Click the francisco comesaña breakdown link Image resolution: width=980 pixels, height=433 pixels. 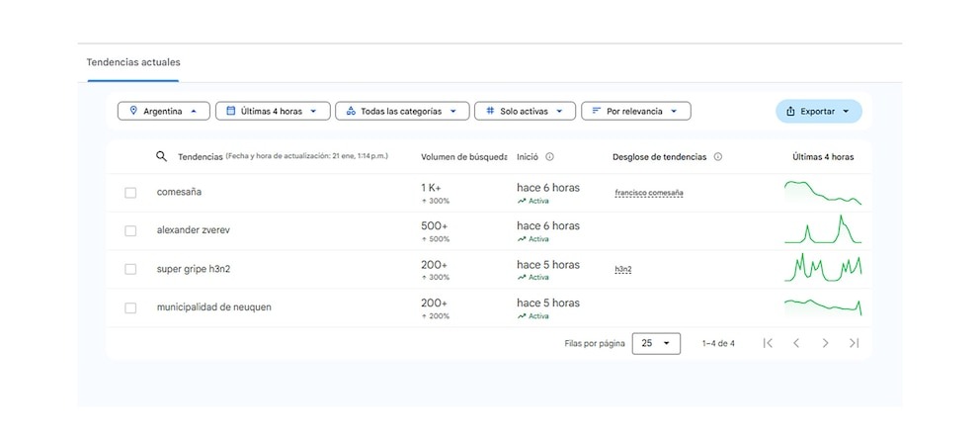click(648, 193)
